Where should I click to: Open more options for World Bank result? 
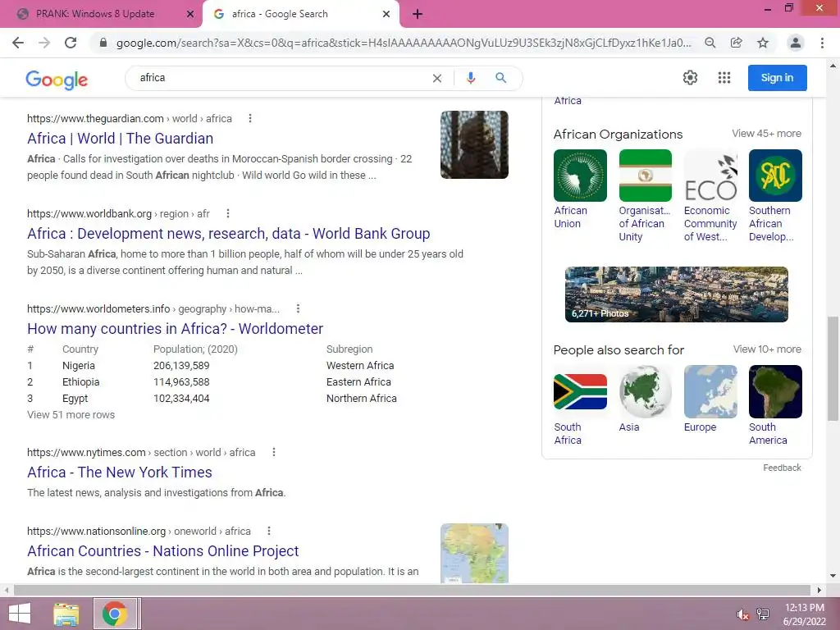pyautogui.click(x=228, y=214)
